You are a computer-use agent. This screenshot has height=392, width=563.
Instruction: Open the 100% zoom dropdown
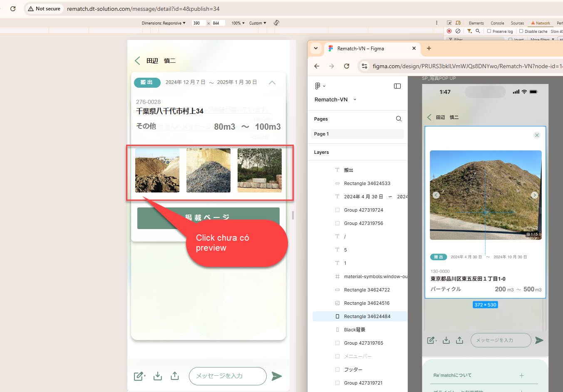pos(238,23)
